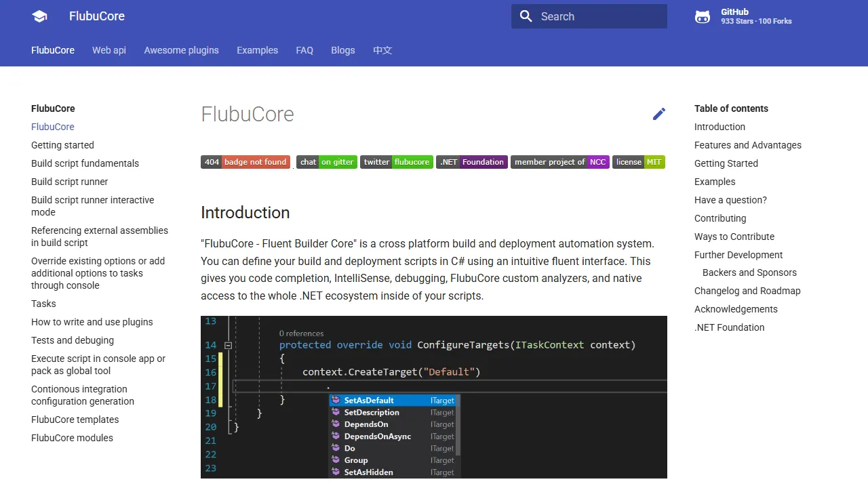Open the FAQ page
Screen dimensions: 868x488
tap(304, 50)
